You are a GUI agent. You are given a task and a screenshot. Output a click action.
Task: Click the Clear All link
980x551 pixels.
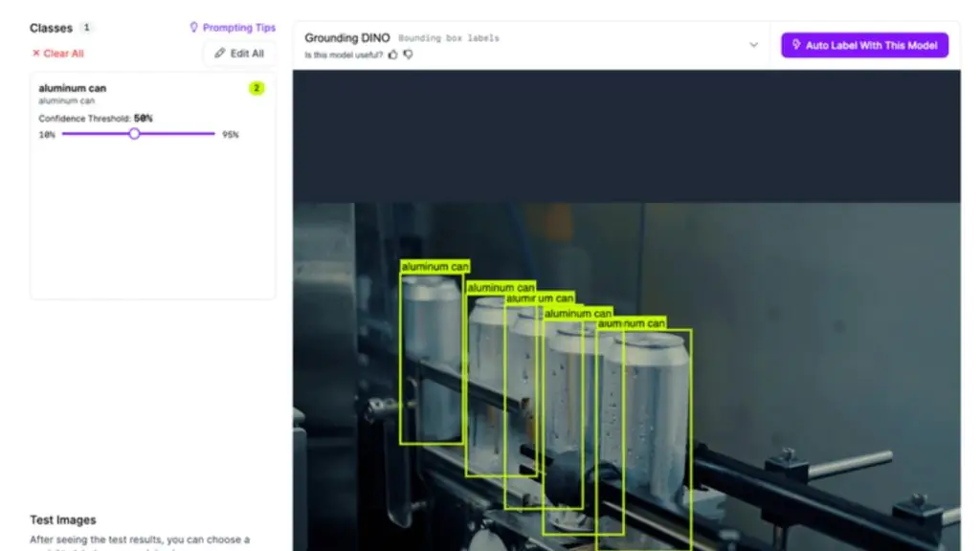[x=64, y=54]
